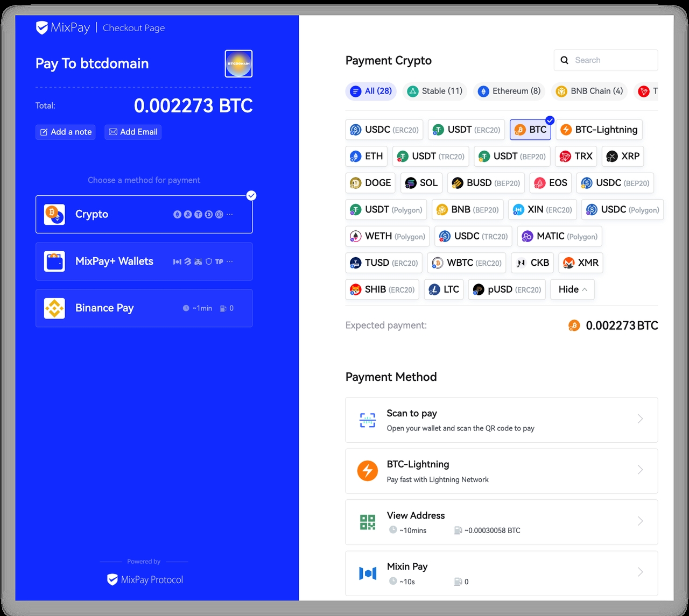Expand Mixin Pay via chevron arrow

pos(640,572)
